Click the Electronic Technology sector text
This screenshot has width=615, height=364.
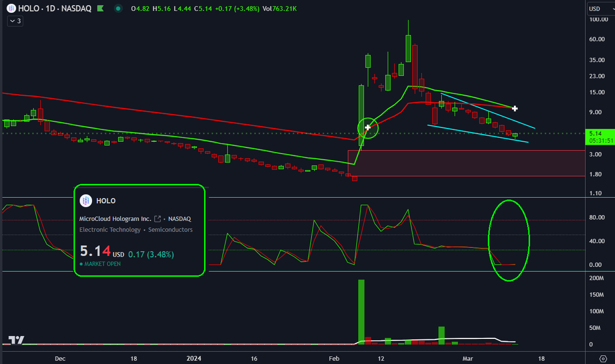point(110,230)
